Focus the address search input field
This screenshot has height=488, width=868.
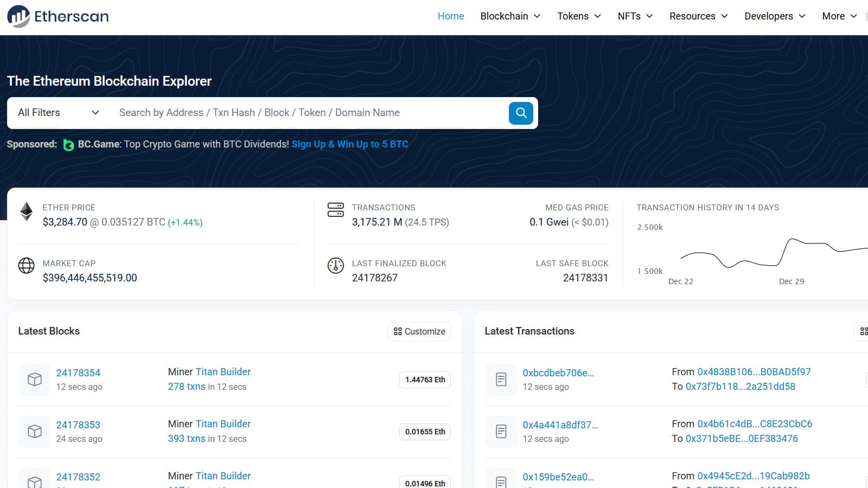(309, 113)
